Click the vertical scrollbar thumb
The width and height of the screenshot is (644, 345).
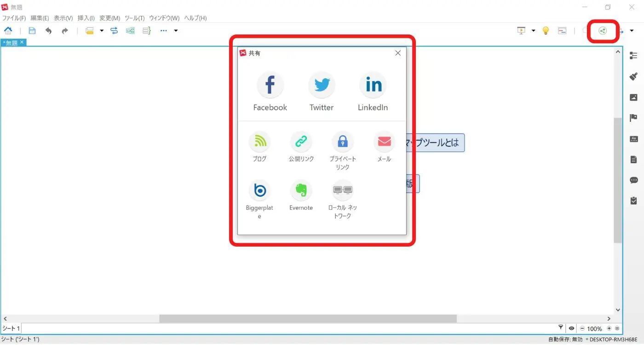[x=618, y=180]
